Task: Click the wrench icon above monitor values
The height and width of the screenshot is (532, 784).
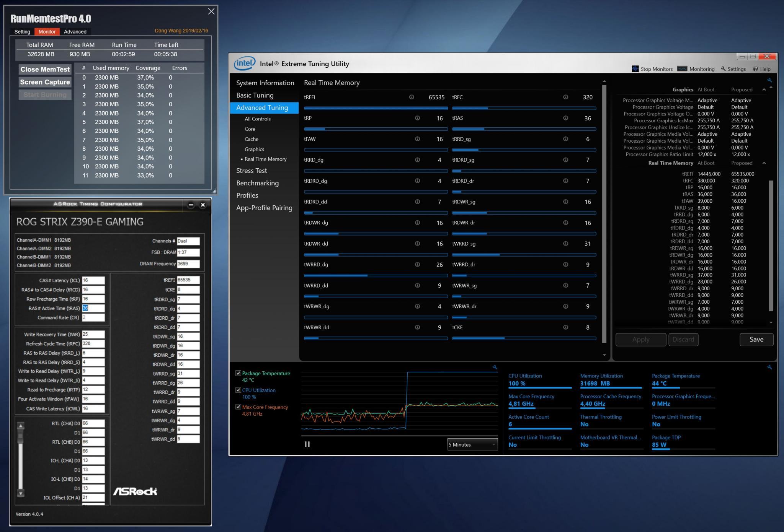Action: pyautogui.click(x=769, y=367)
